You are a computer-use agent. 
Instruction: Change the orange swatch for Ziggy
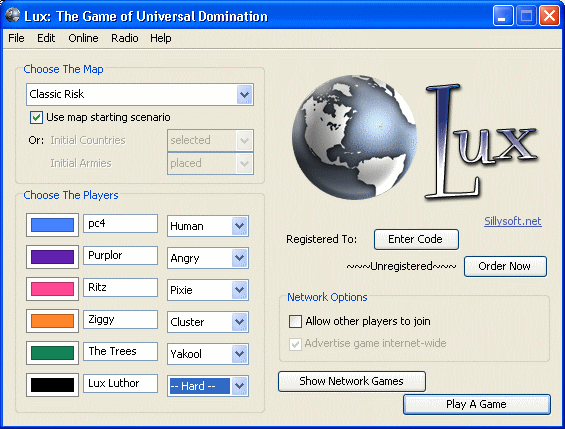pyautogui.click(x=52, y=321)
